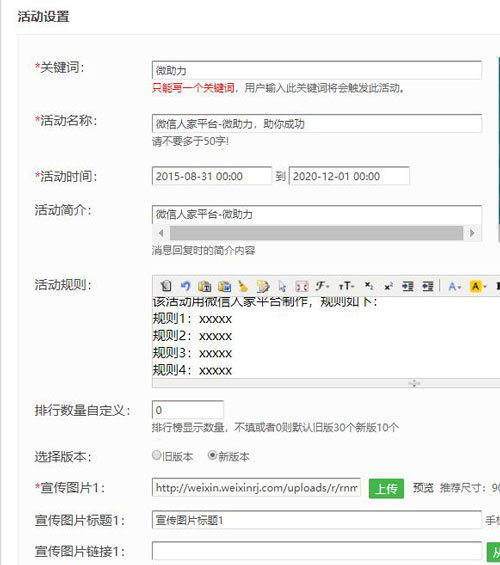Click the 规则3: xxxxx line in editor
Viewport: 500px width, 565px height.
point(192,353)
